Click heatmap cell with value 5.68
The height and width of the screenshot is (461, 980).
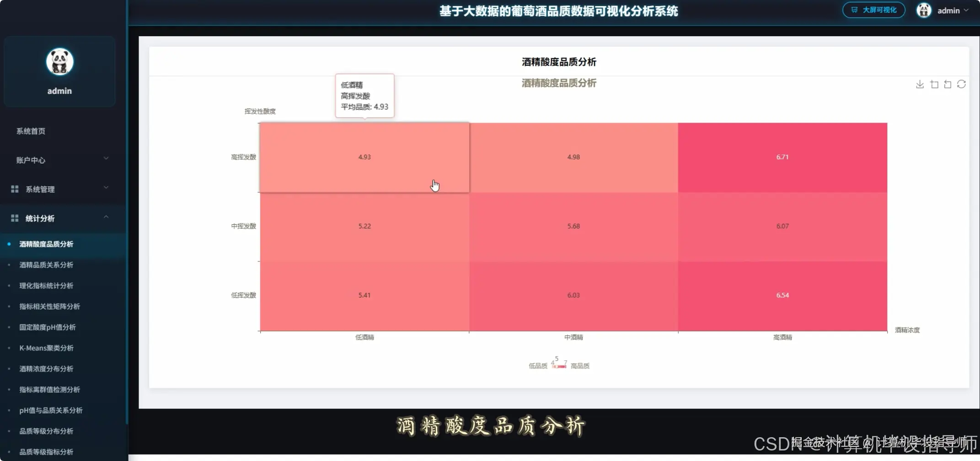(573, 227)
